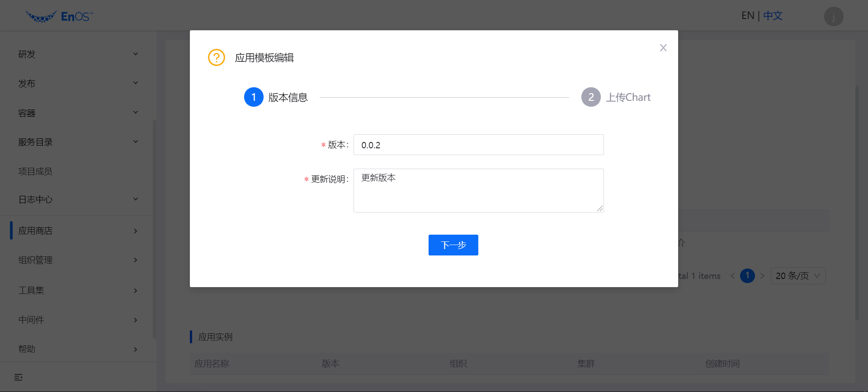
Task: Open the 帮助 submenu
Action: click(78, 349)
